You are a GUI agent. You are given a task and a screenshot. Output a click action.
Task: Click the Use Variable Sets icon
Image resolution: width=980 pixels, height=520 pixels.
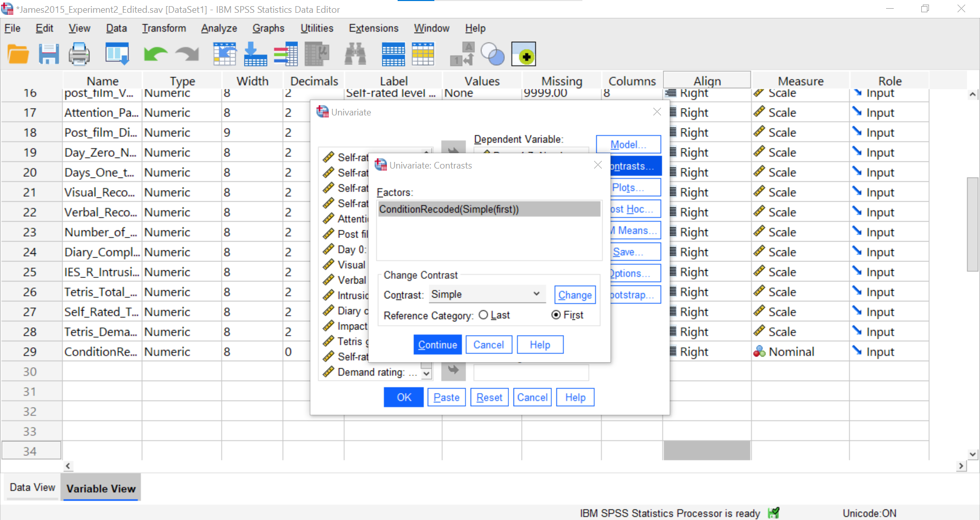click(493, 54)
